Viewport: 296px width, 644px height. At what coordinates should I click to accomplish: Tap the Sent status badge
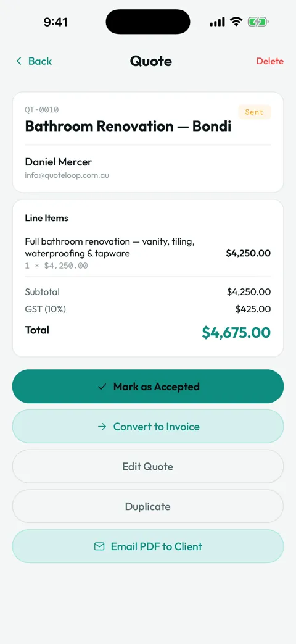(x=255, y=112)
